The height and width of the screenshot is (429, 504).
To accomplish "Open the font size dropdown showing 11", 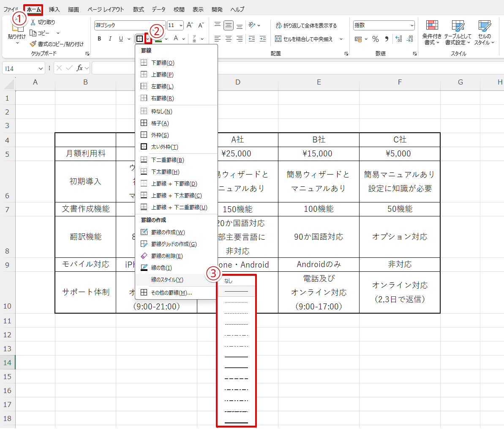I will coord(181,25).
